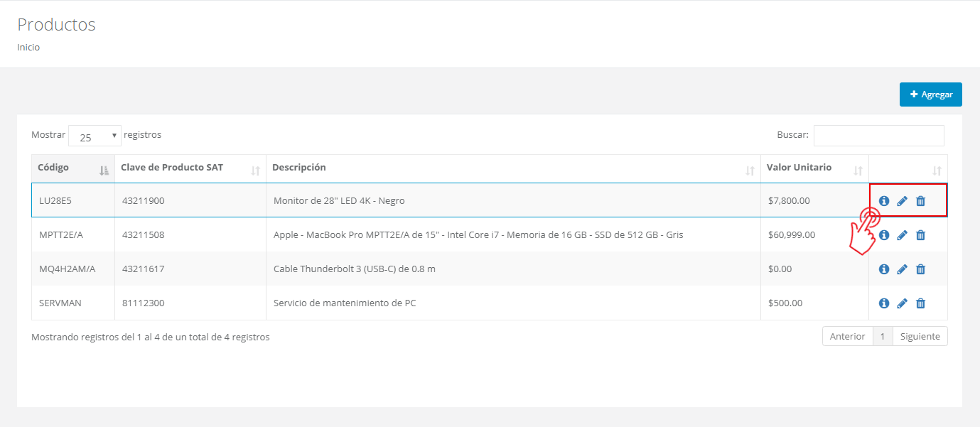Go to the Siguiente page
This screenshot has width=980, height=427.
pyautogui.click(x=920, y=337)
